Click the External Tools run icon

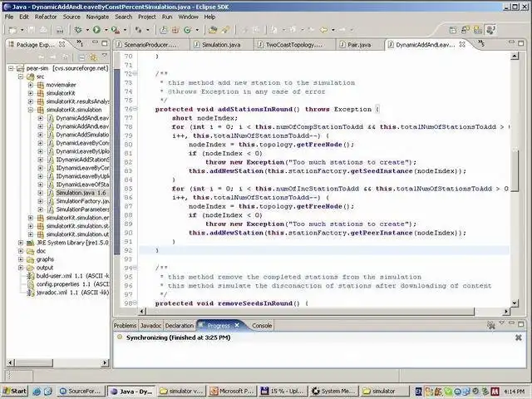click(116, 30)
